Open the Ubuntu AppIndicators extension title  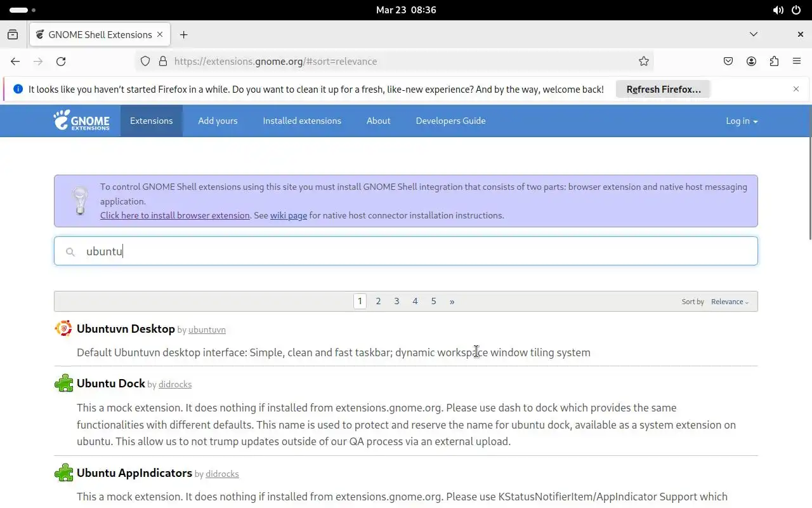point(134,472)
